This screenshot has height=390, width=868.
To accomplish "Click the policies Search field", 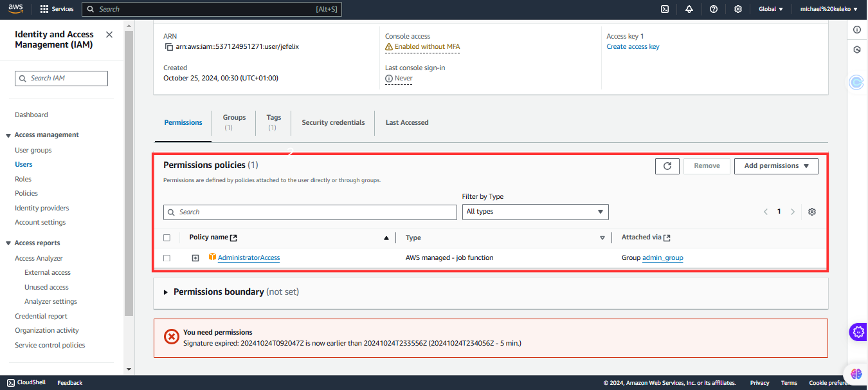I will pos(310,212).
